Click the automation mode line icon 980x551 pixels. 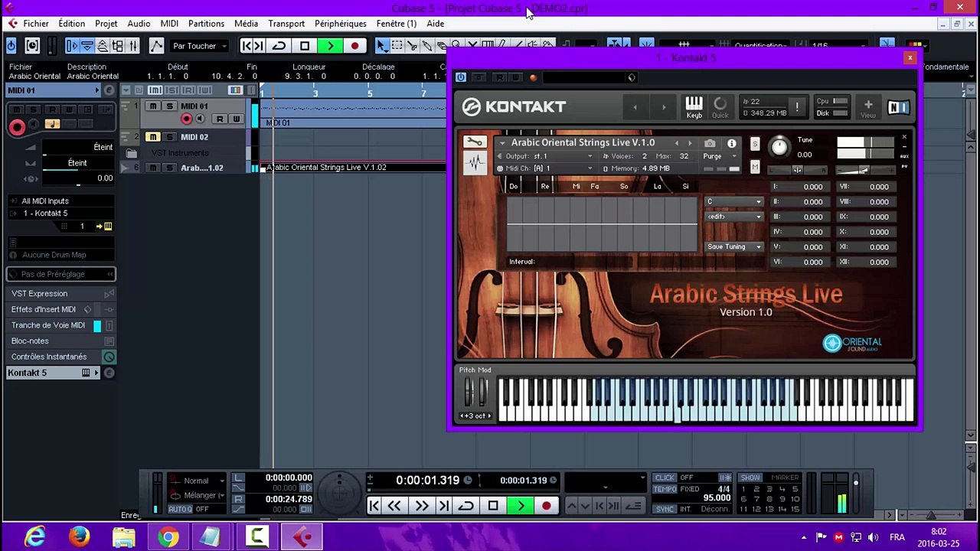(156, 46)
